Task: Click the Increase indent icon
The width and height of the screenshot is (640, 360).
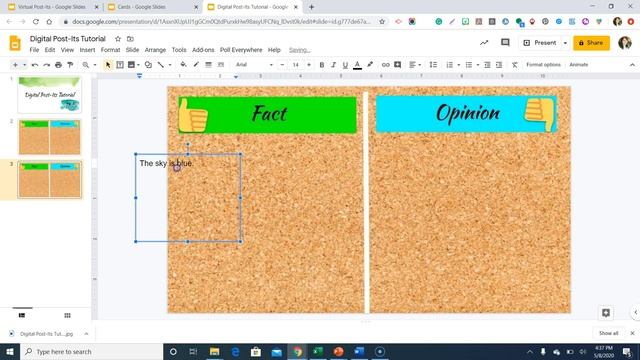Action: (499, 65)
